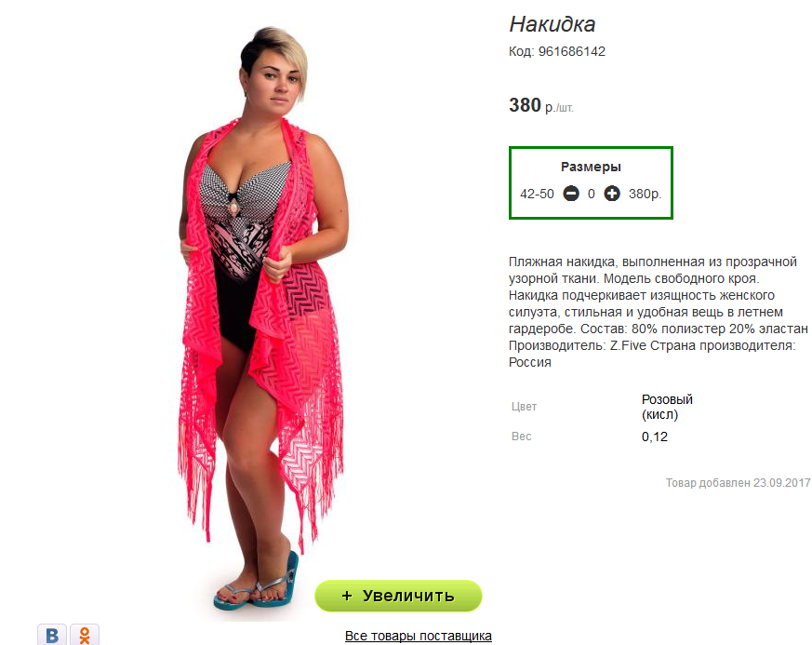
Task: Increase quantity with the plus icon
Action: [x=612, y=194]
